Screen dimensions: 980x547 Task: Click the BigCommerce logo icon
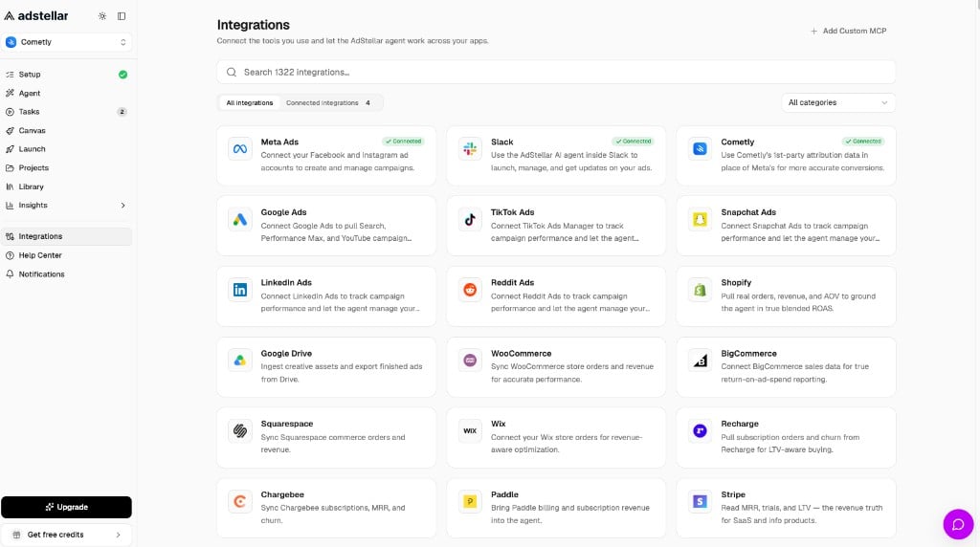(x=700, y=361)
